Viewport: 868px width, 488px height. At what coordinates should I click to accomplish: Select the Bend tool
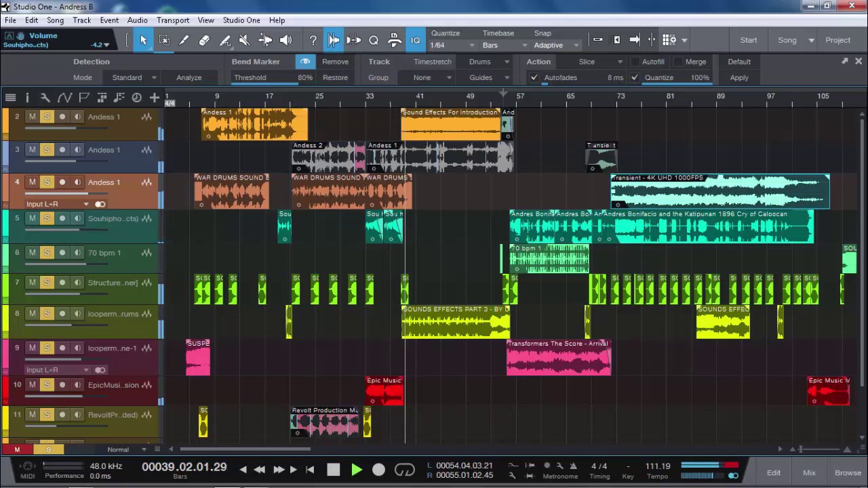click(x=265, y=40)
